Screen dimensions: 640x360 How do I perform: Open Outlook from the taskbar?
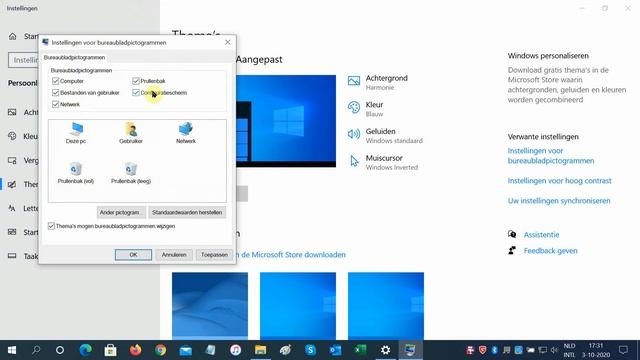pos(336,350)
